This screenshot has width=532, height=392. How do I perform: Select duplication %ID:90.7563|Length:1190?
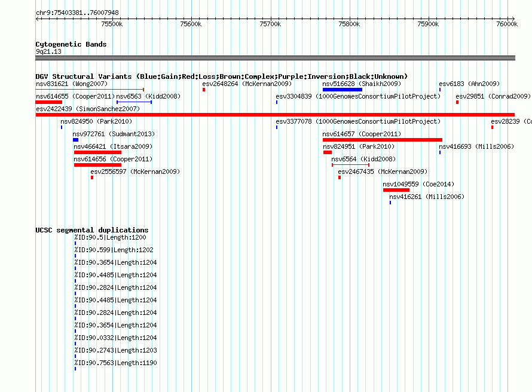[x=116, y=363]
